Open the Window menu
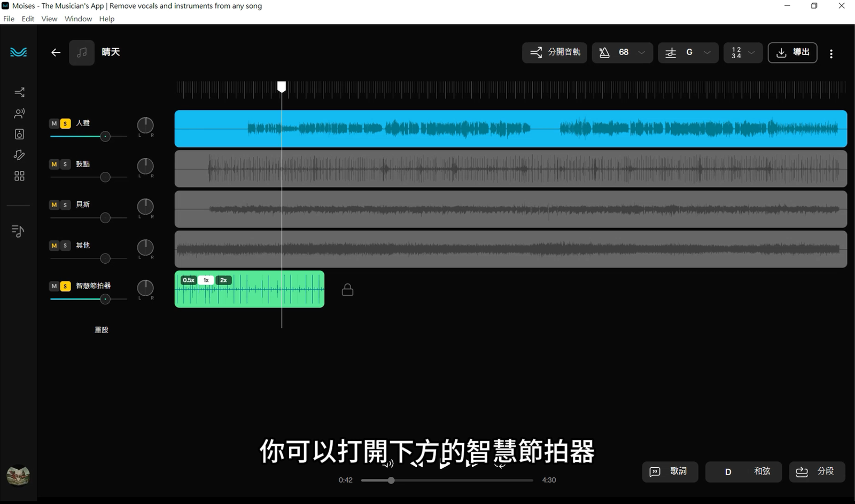This screenshot has width=855, height=504. [78, 19]
